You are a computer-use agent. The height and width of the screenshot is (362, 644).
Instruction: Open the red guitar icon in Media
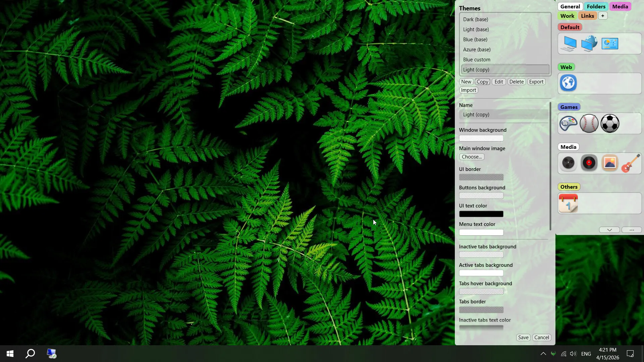(631, 163)
